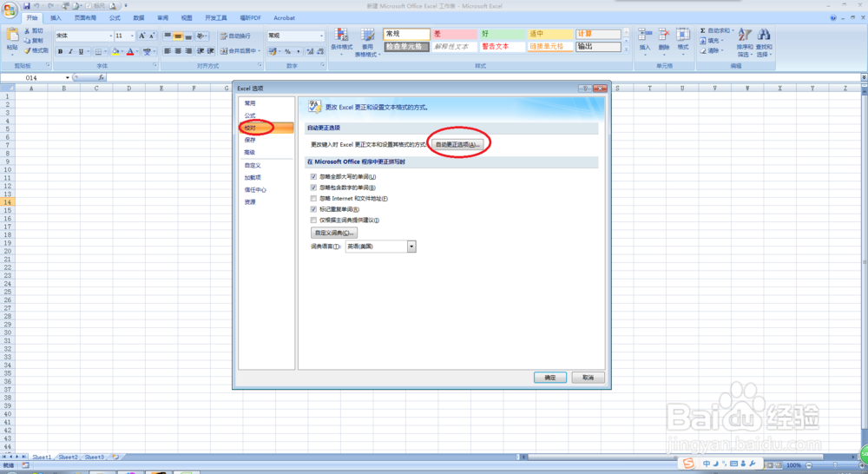This screenshot has width=868, height=474.
Task: Click 确定 in Excel Options dialog
Action: [549, 378]
